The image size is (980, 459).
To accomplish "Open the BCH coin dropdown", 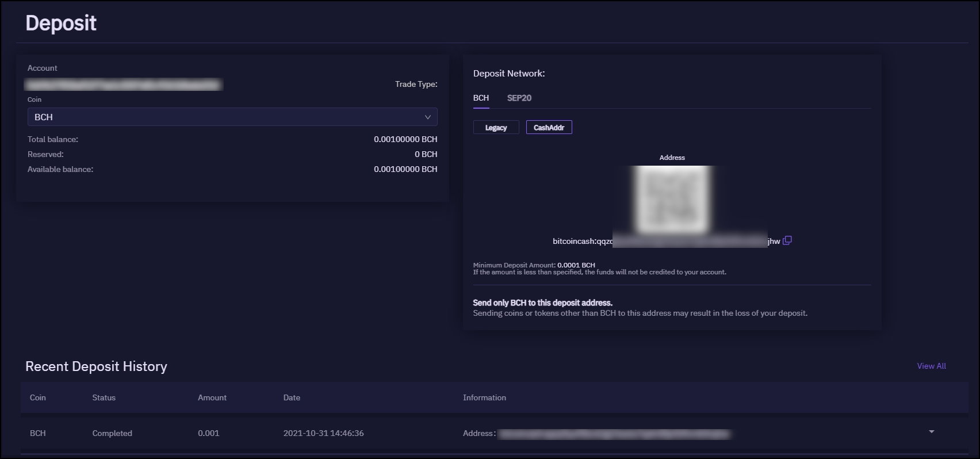I will click(x=232, y=117).
